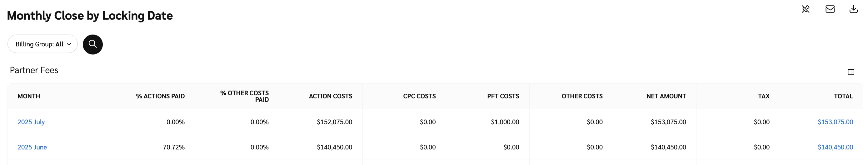
Task: Sort by the Month column header
Action: point(29,97)
